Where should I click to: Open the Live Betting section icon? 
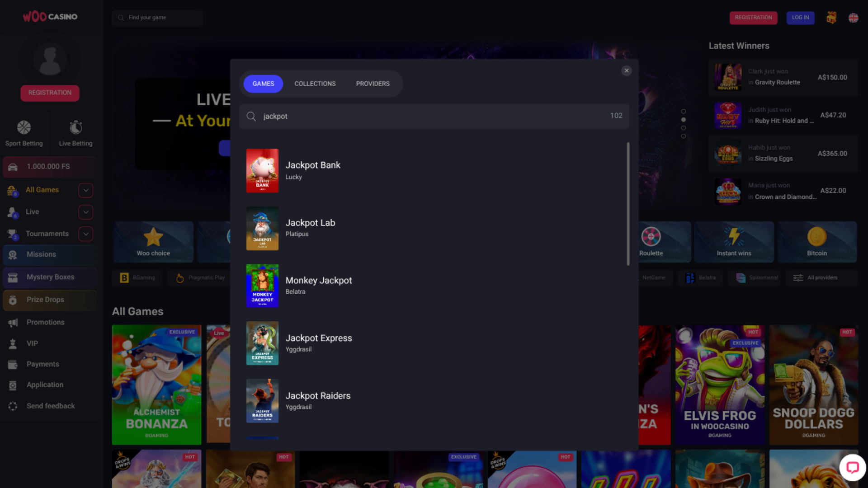coord(75,127)
